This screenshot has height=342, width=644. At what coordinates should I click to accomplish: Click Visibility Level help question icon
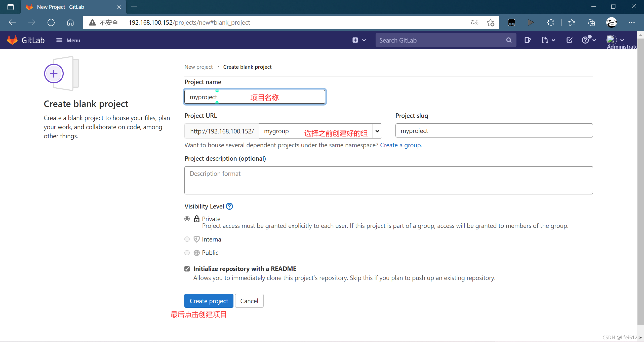tap(229, 206)
